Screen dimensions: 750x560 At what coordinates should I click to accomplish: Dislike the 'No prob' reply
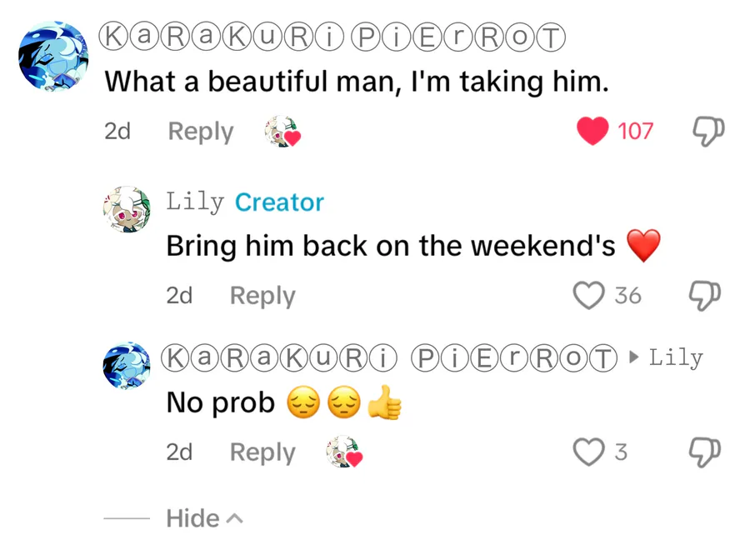704,452
